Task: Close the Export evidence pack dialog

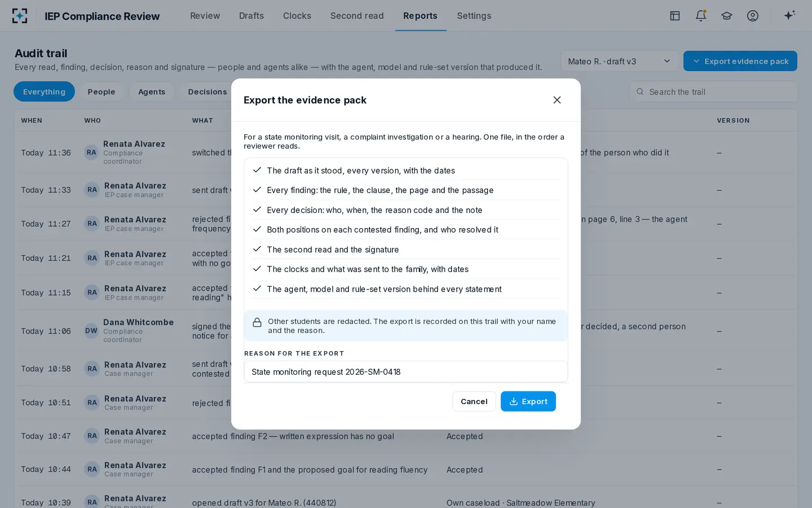Action: [x=557, y=100]
